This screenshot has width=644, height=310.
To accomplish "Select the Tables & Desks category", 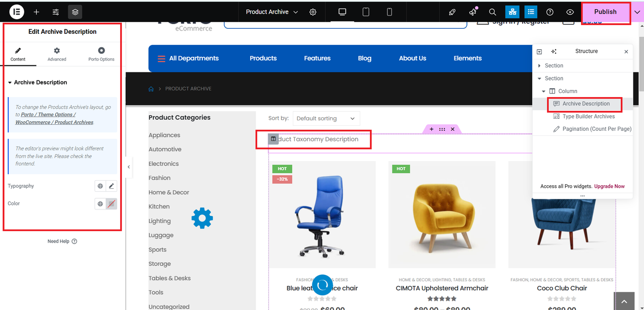I will click(170, 278).
